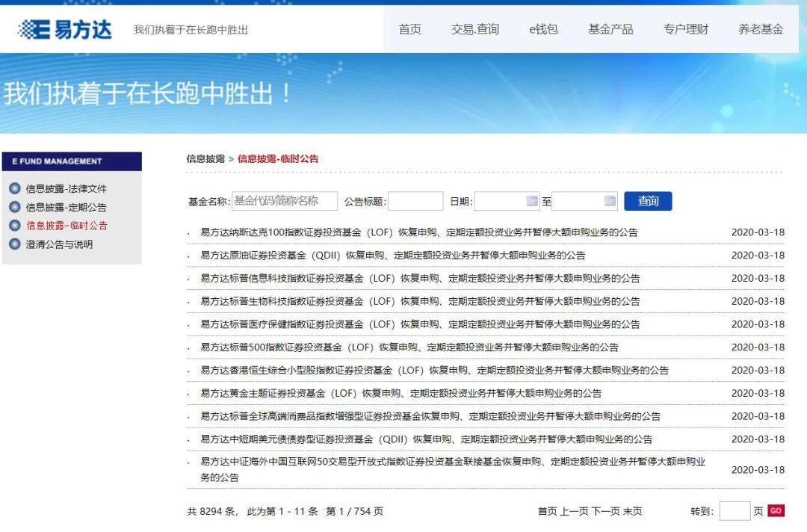The image size is (807, 532).
Task: Click 第 1 / 754 页 page indicator
Action: pos(355,511)
